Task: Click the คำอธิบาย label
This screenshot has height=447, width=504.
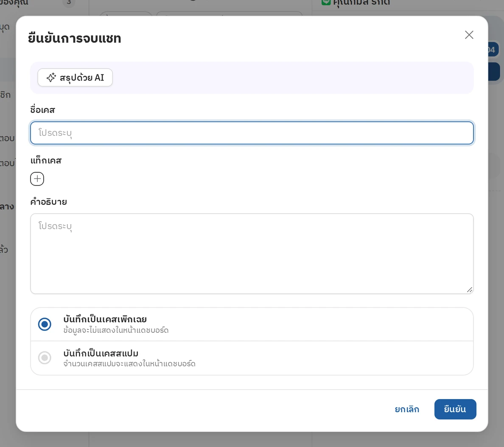Action: [x=48, y=202]
